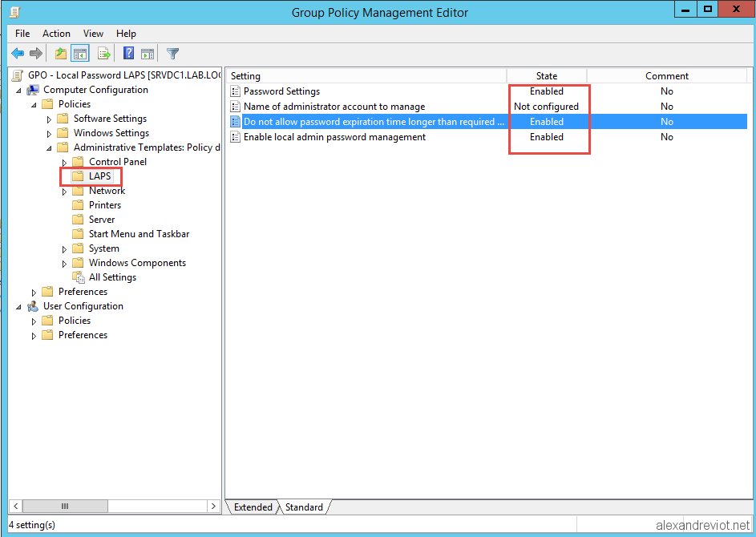Click the GPO root scroll icon in tree
This screenshot has height=537, width=756.
pos(18,75)
